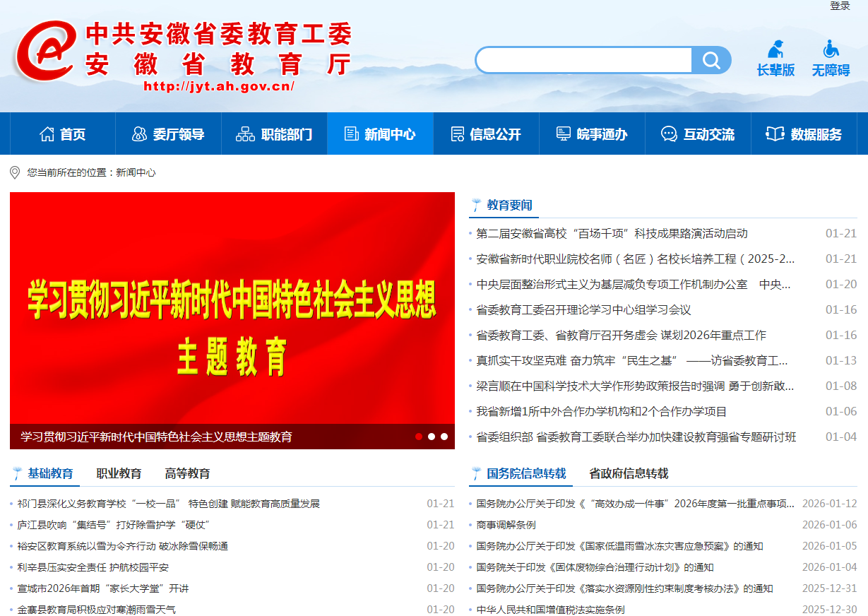Open the 长辈版 elder mode icon
This screenshot has height=616, width=868.
775,49
